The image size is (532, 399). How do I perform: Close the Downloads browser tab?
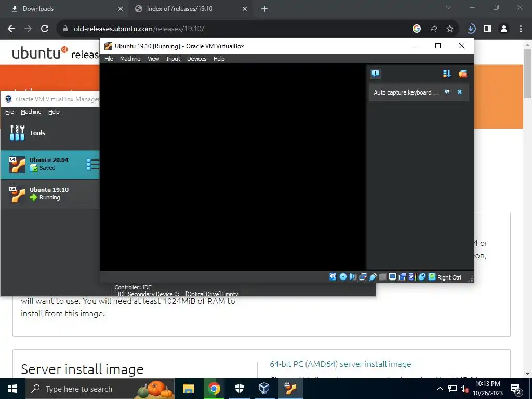click(120, 9)
